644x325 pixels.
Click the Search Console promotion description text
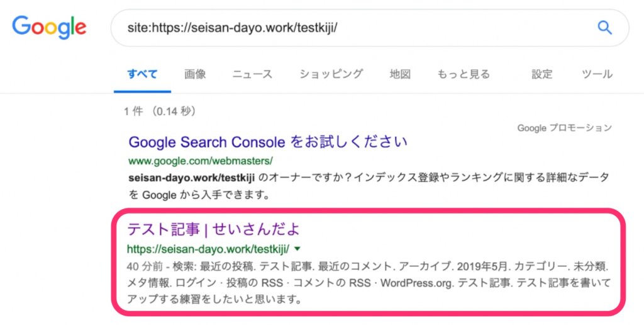[x=368, y=186]
